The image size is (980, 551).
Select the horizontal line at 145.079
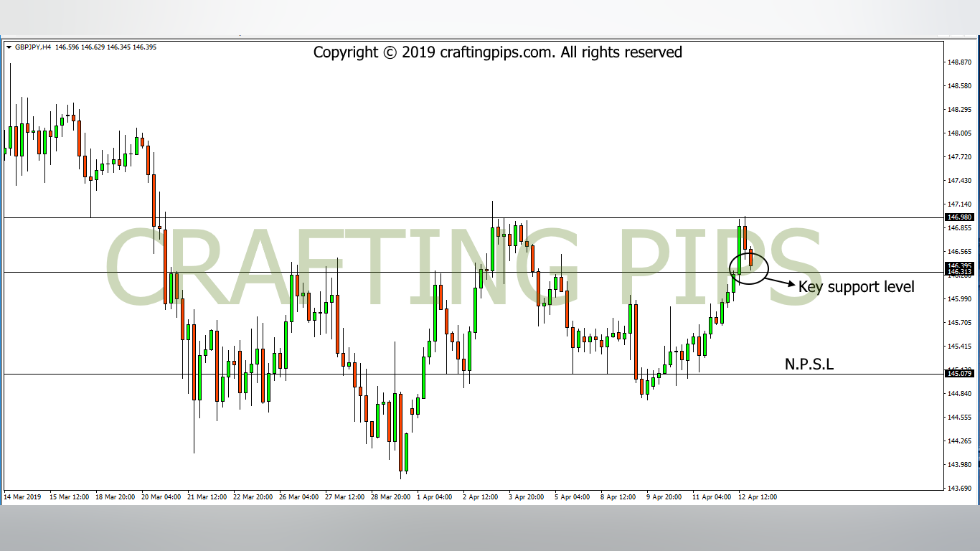coord(473,375)
